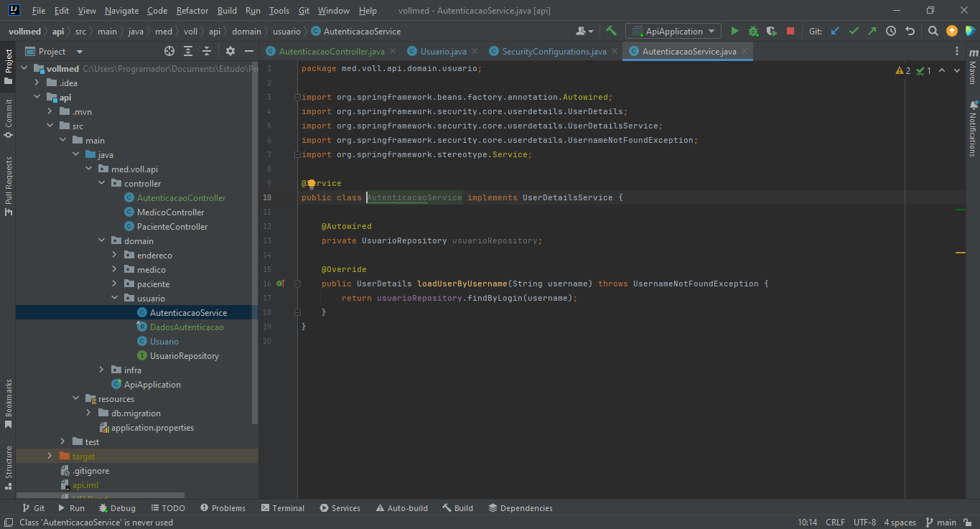Fold the loadUserByUsername method at line 16
This screenshot has width=980, height=529.
click(x=297, y=284)
